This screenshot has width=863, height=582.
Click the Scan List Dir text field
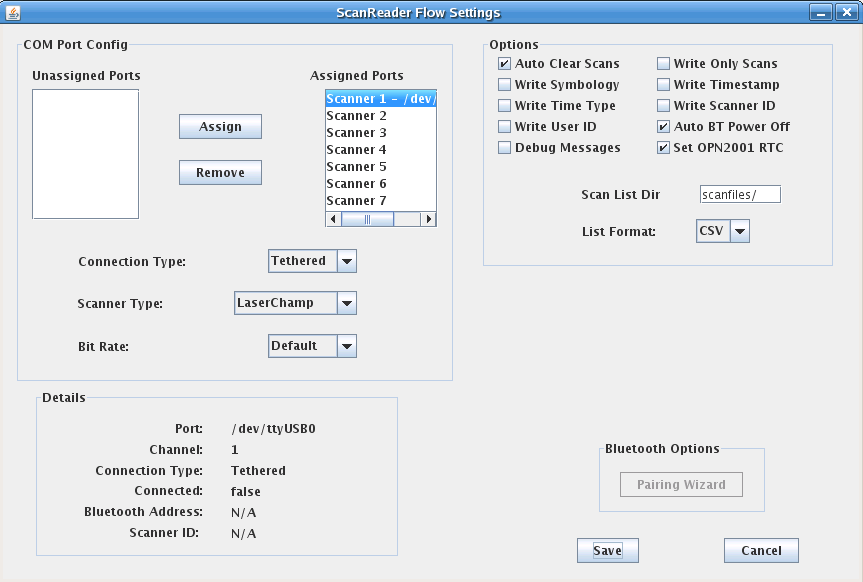739,194
